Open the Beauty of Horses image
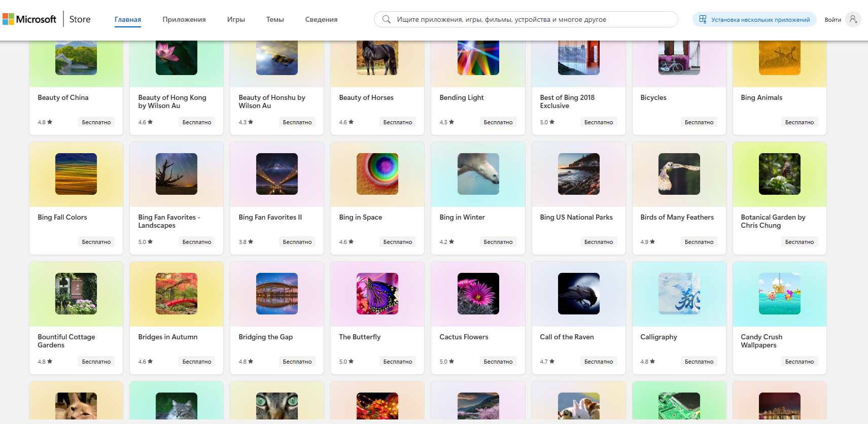Screen dimensions: 868x424 click(377, 58)
